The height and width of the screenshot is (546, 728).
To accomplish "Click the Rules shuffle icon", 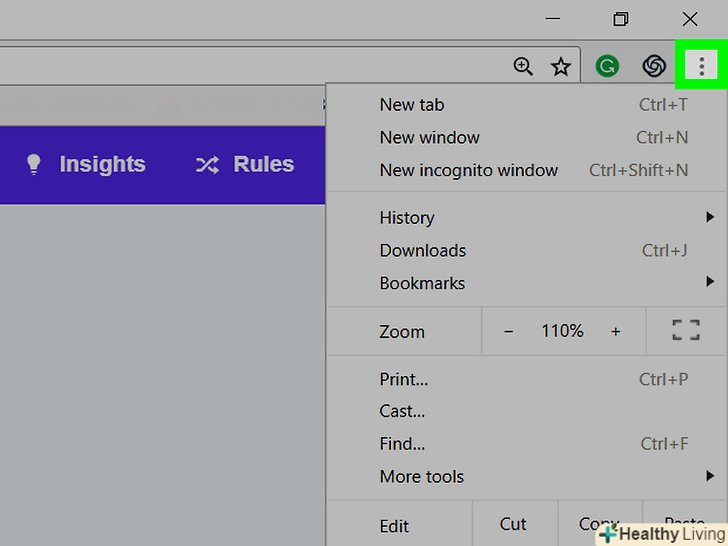I will tap(207, 165).
